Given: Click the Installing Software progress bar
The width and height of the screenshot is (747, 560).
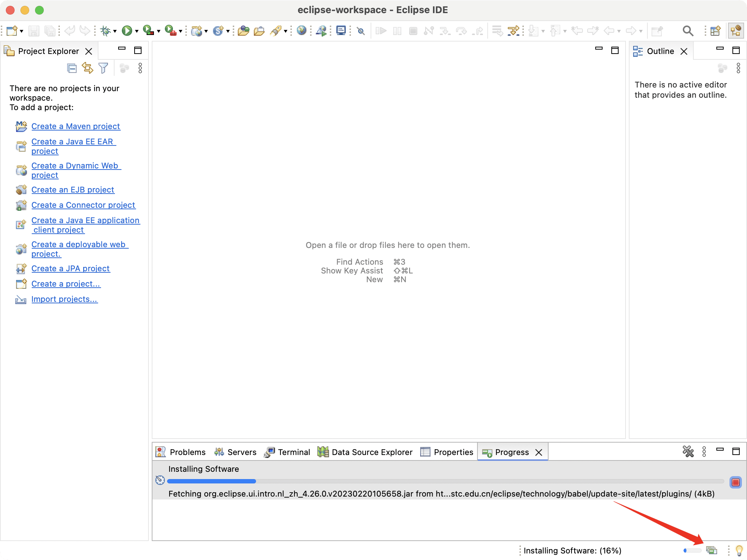Looking at the screenshot, I should tap(445, 481).
